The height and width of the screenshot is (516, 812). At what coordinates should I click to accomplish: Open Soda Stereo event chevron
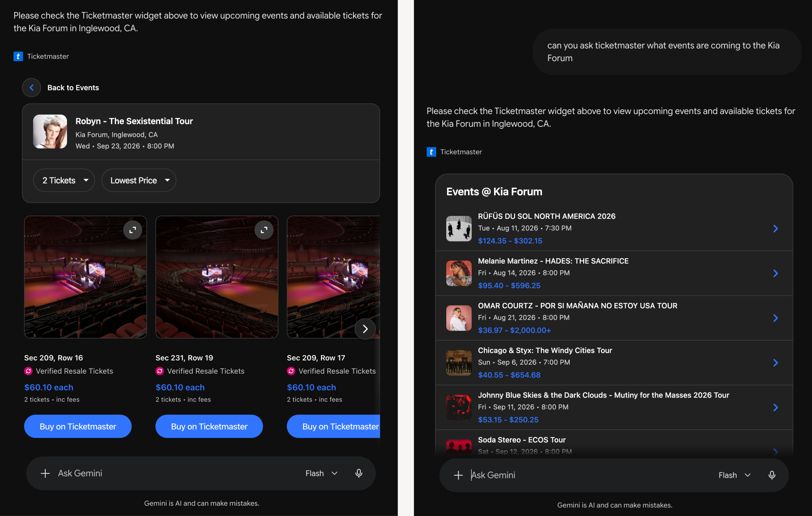pos(775,452)
